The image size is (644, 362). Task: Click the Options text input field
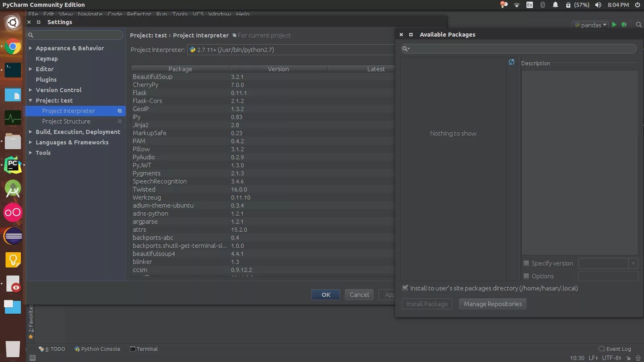click(x=608, y=276)
